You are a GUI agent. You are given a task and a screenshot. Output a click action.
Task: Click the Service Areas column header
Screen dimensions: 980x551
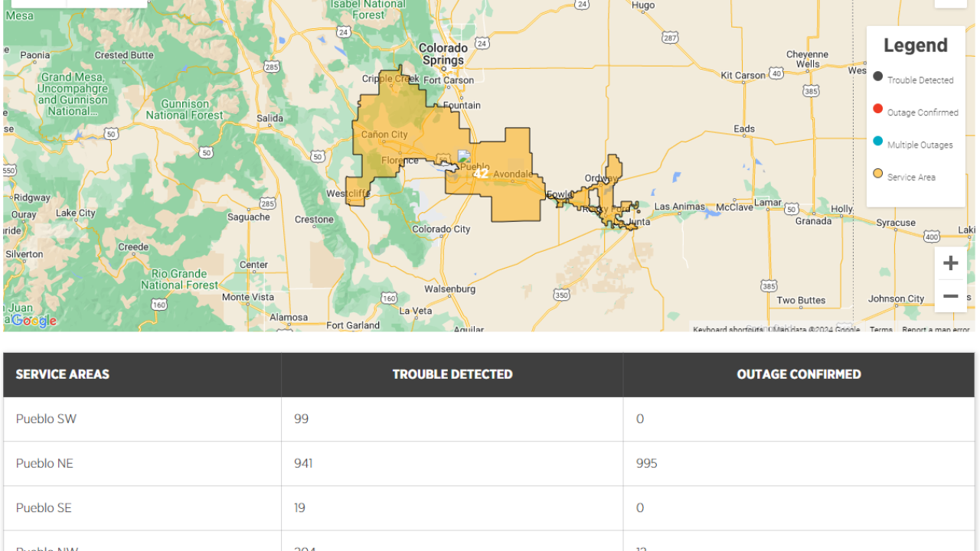tap(63, 374)
